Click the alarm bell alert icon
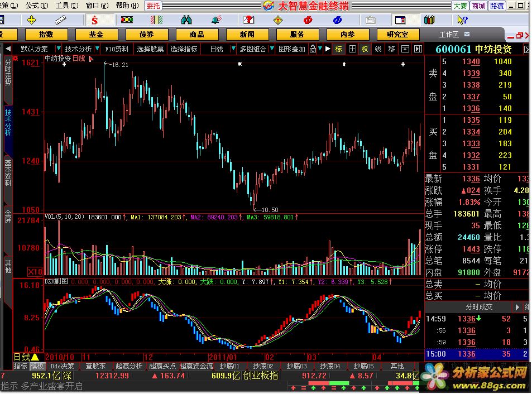 216,20
